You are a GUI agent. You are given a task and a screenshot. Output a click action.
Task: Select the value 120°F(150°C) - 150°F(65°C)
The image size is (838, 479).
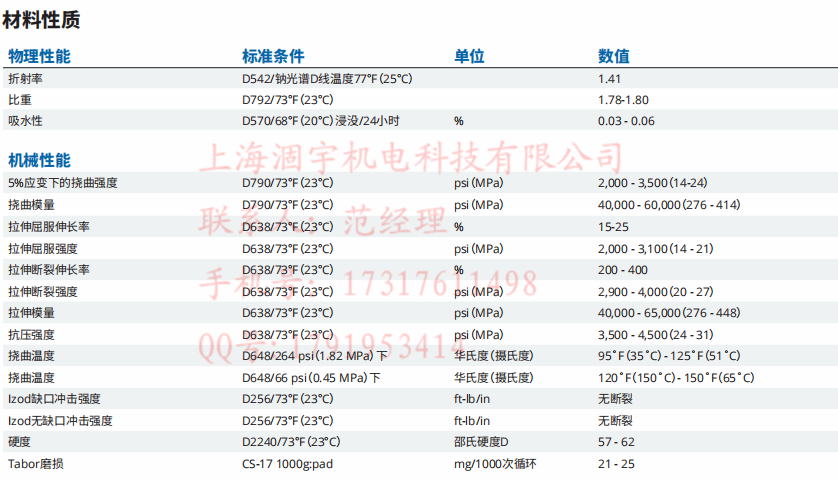tap(676, 378)
